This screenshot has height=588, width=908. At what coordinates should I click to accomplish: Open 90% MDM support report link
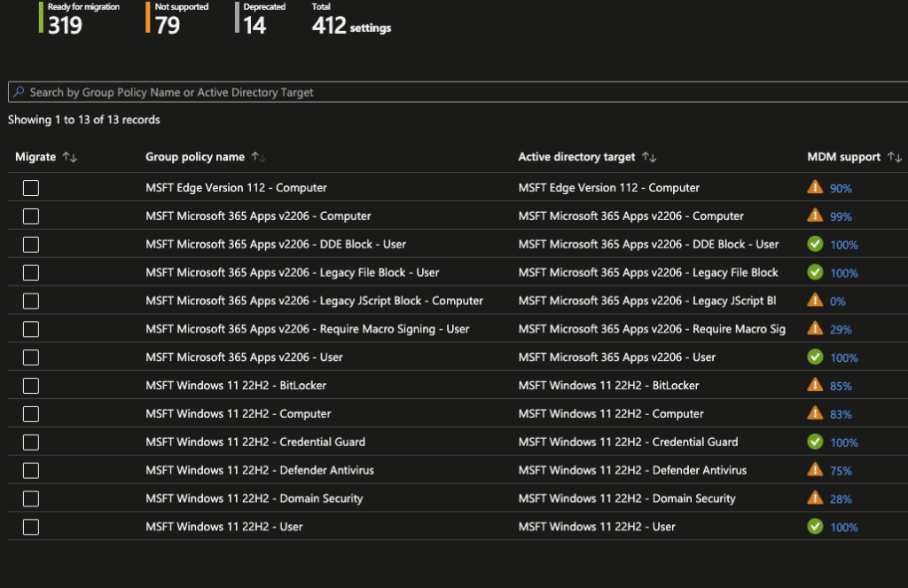tap(841, 188)
